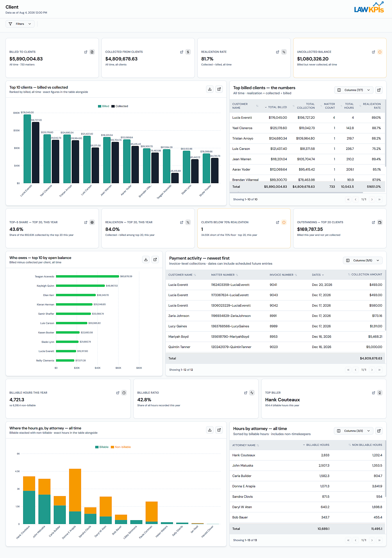Open Columns (5/5) dropdown

click(363, 260)
